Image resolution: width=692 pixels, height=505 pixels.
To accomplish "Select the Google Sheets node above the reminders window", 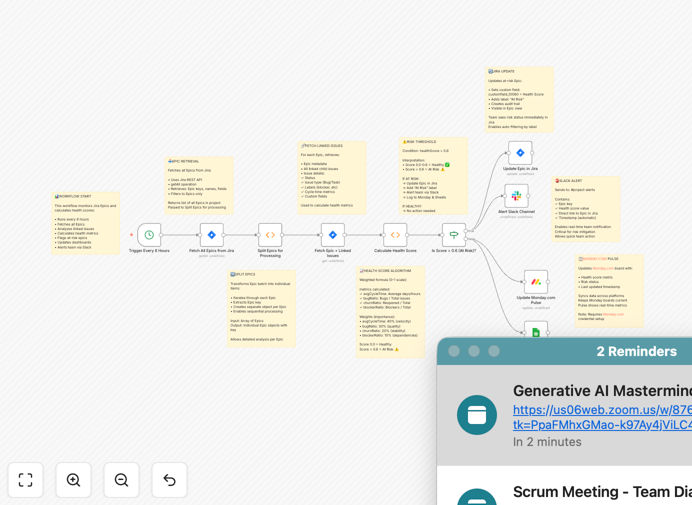I will coord(536,330).
